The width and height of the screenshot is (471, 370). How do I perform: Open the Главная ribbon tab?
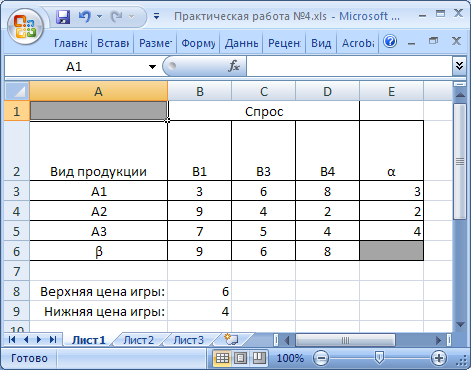71,43
